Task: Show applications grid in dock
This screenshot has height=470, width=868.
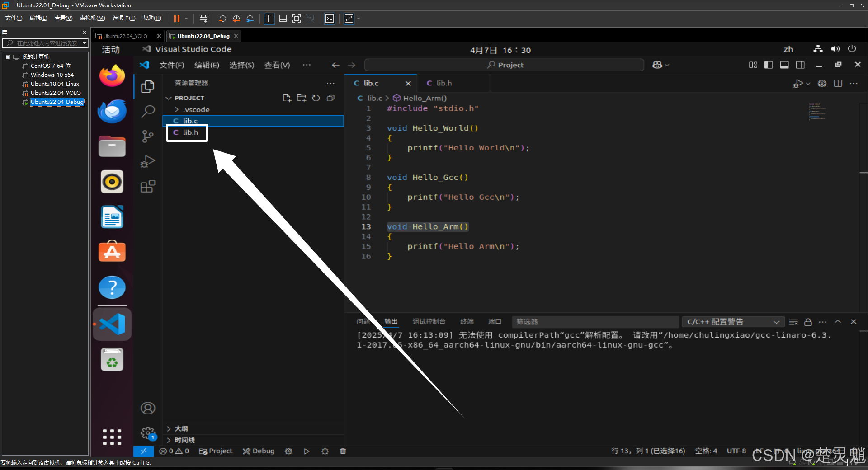Action: 112,437
